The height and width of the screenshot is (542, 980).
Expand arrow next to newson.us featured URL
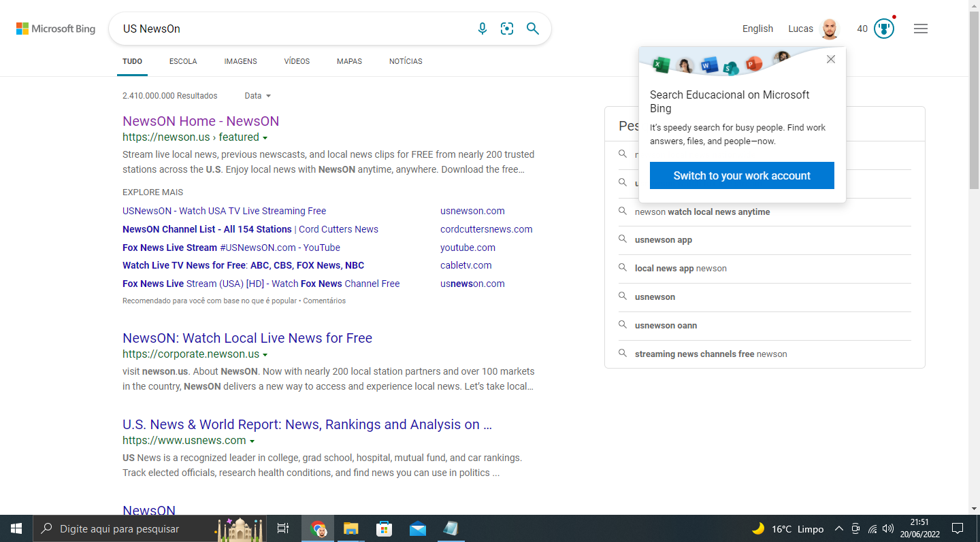[265, 138]
